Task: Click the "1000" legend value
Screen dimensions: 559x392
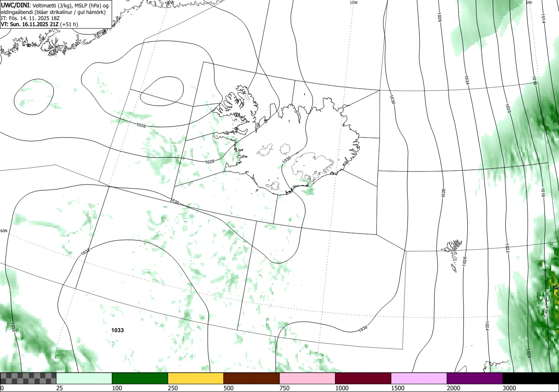Action: (x=342, y=388)
